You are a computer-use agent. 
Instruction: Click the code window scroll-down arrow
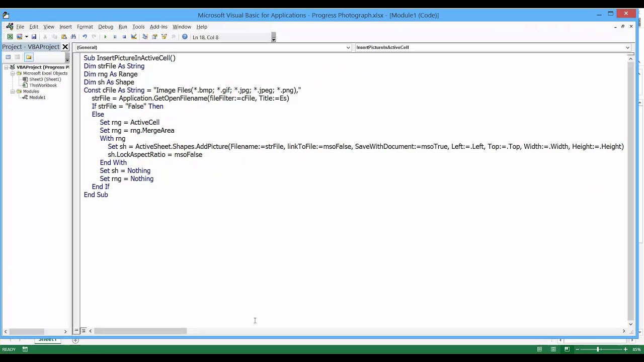pyautogui.click(x=631, y=324)
